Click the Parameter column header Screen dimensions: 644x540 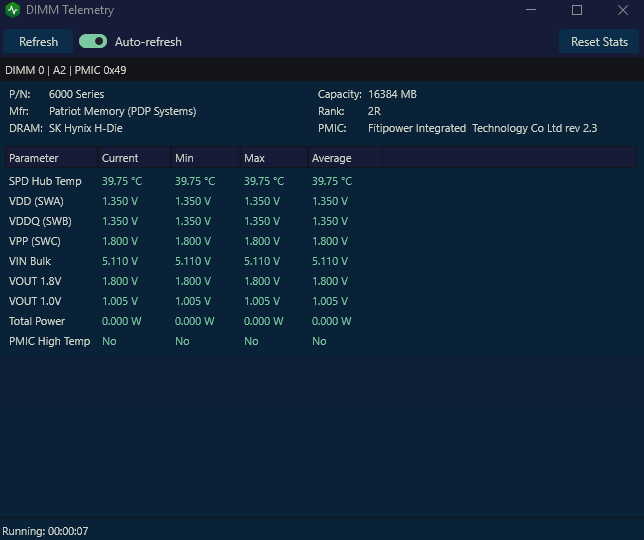(x=51, y=158)
